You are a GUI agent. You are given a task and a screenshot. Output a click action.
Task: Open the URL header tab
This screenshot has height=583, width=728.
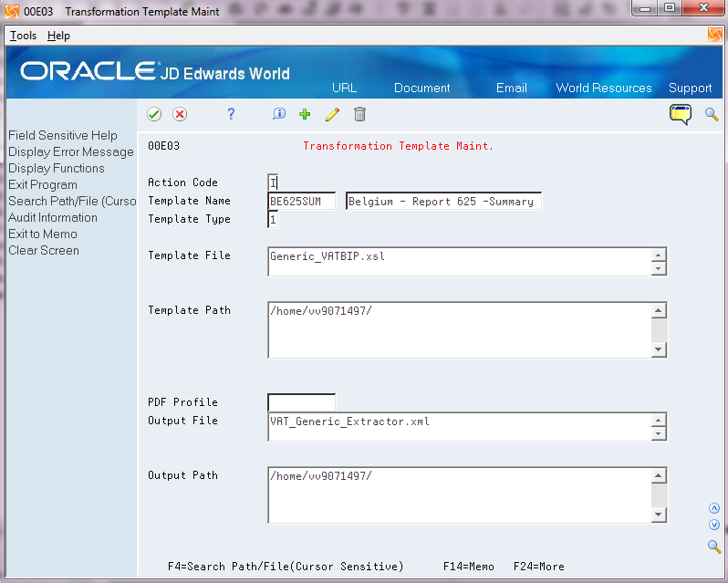coord(345,88)
